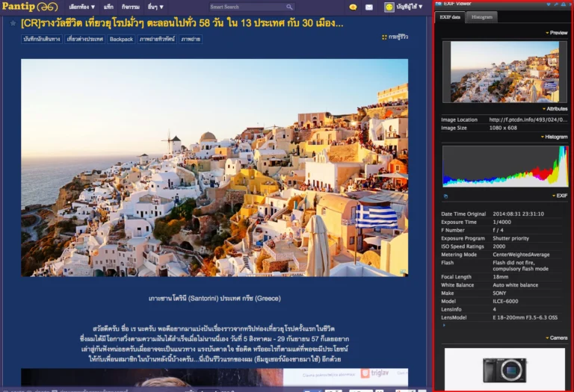The width and height of the screenshot is (574, 392).
Task: Click the Smart Search magnifier icon
Action: 289,7
